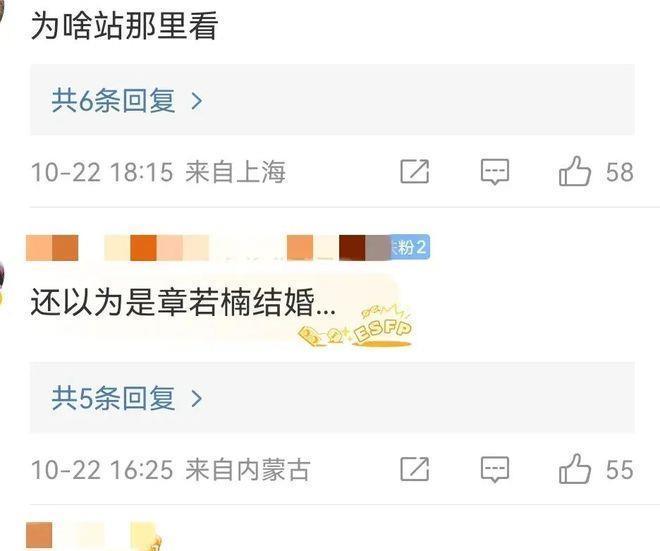660x551 pixels.
Task: Tap the chevron next to 共6条回复
Action: click(197, 101)
